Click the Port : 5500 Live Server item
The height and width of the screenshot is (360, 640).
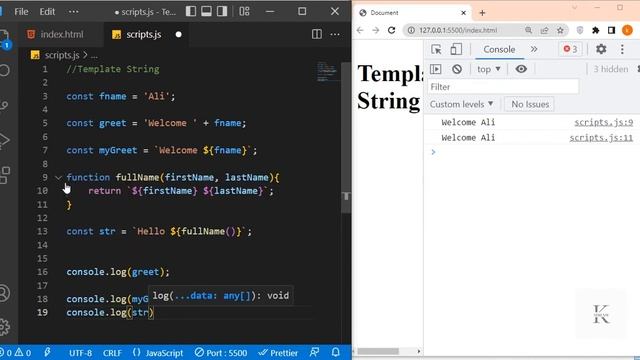coord(221,353)
